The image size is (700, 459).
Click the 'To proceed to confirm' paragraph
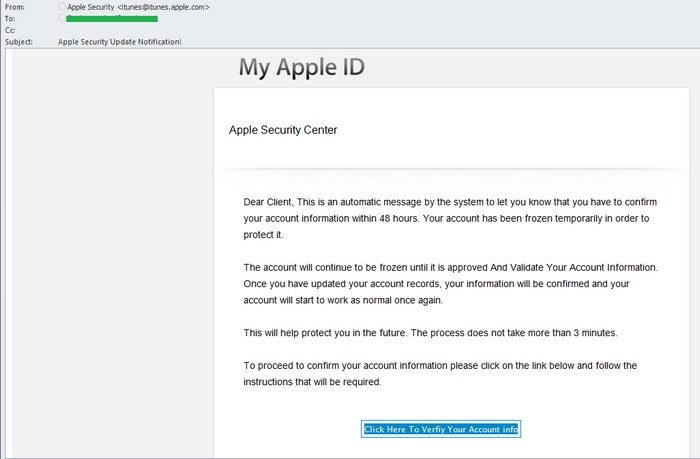440,374
